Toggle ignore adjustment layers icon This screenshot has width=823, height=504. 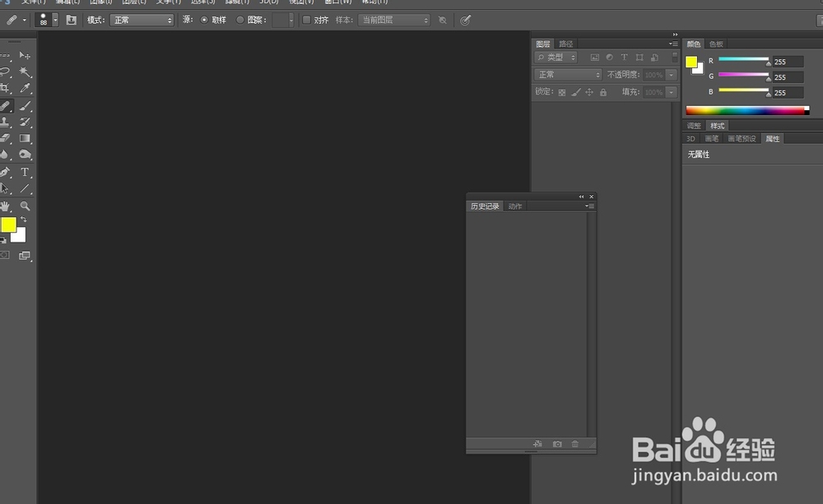pyautogui.click(x=443, y=20)
